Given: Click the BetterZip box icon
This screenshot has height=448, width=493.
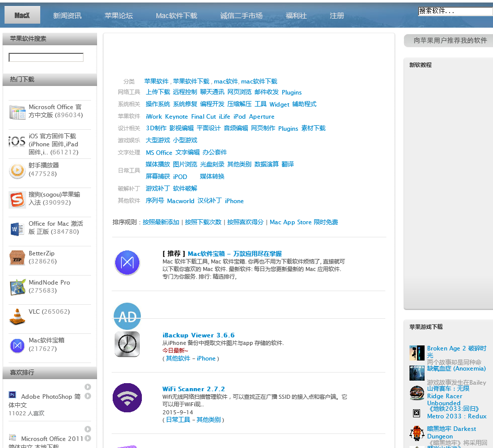Looking at the screenshot, I should pos(17,258).
